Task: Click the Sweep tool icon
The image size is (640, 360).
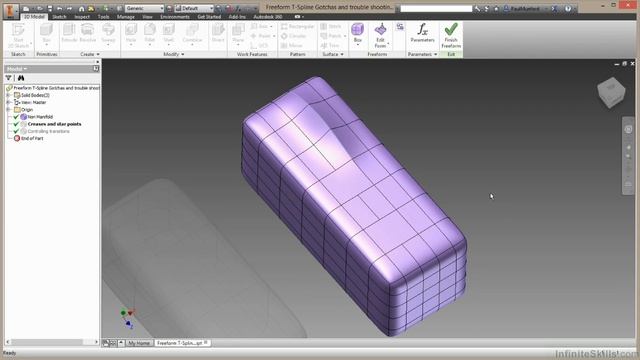Action: click(x=108, y=29)
